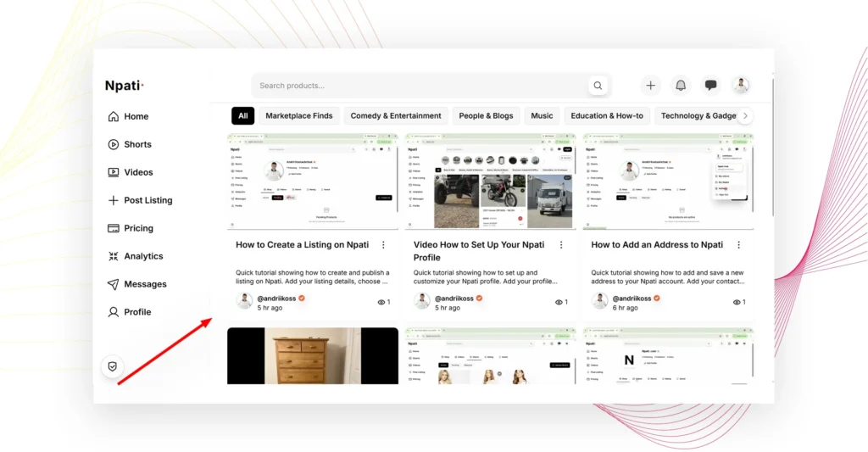
Task: Select the Marketplace Finds category tab
Action: pyautogui.click(x=299, y=116)
